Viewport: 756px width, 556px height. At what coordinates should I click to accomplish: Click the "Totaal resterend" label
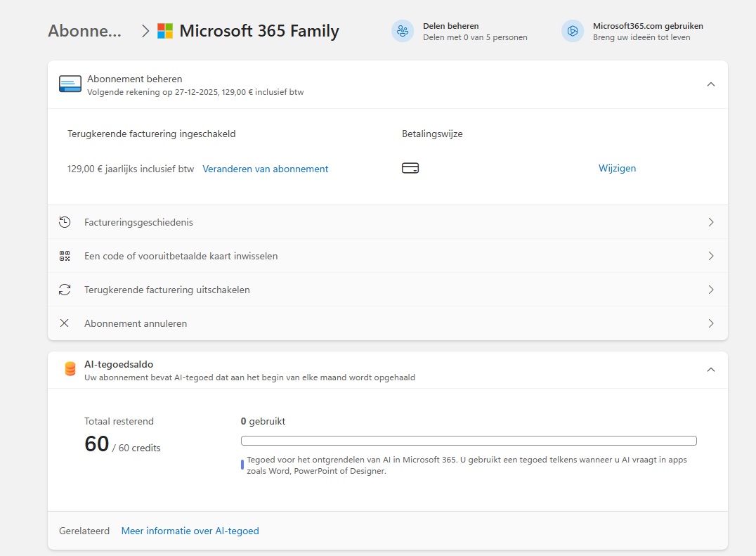click(x=119, y=422)
